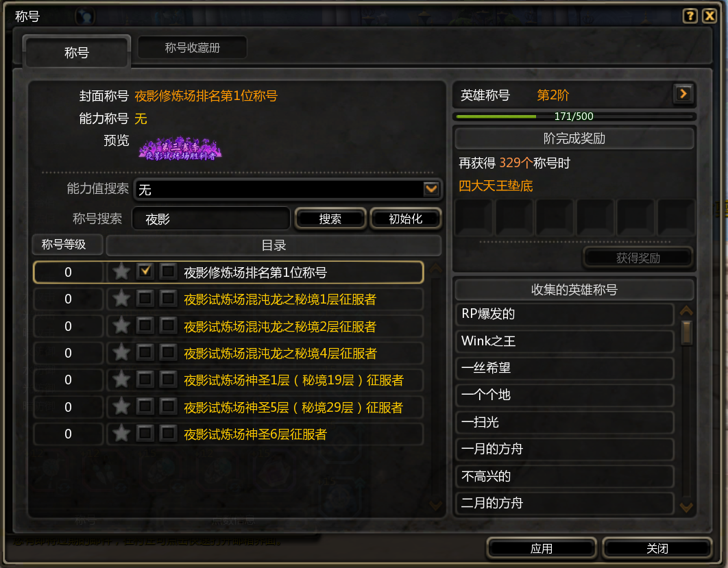The height and width of the screenshot is (568, 728).
Task: Check second checkbox of 神圣5层（秘境29层）征服者
Action: click(168, 406)
